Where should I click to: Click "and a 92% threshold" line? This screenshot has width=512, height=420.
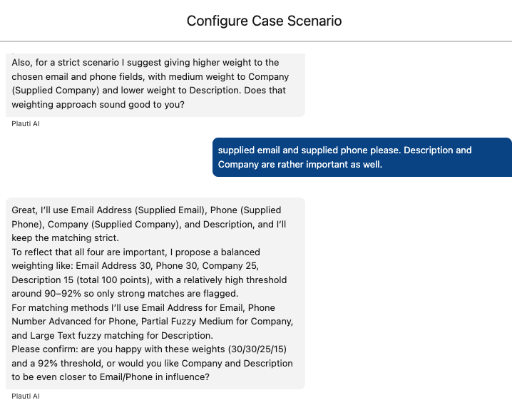[152, 363]
